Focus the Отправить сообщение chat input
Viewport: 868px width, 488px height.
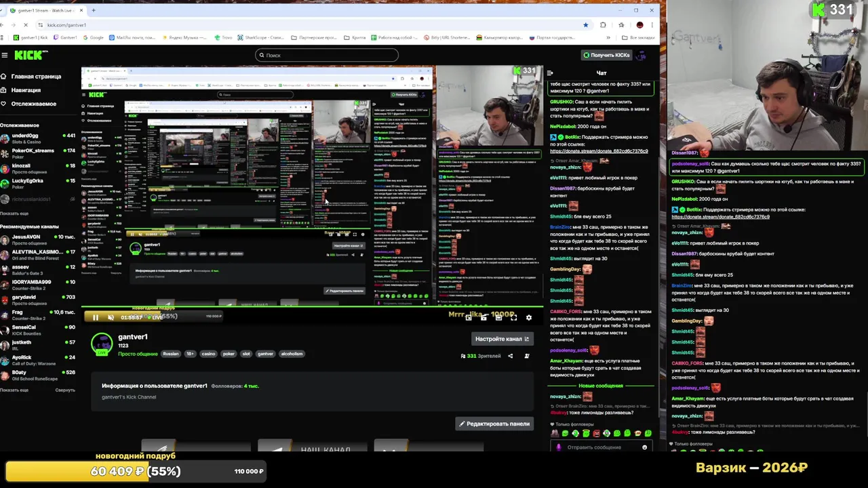click(x=595, y=447)
